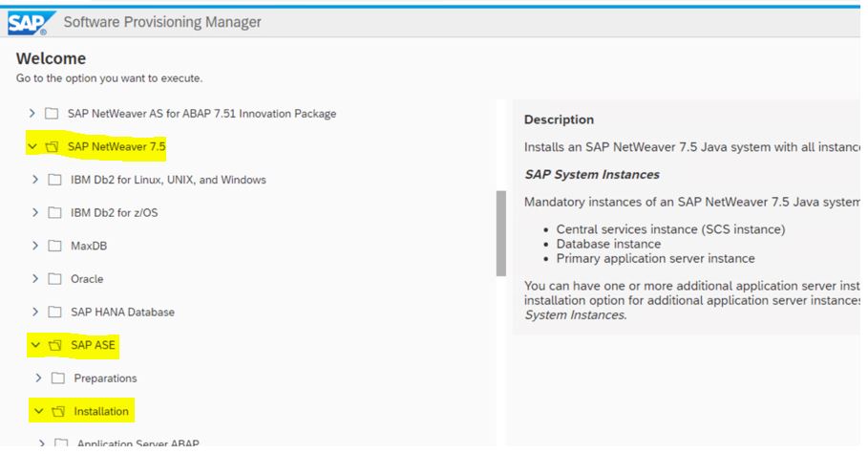Expand SAP NetWeaver AS for ABAP 7.51 Innovation Package
This screenshot has width=868, height=454.
click(32, 114)
